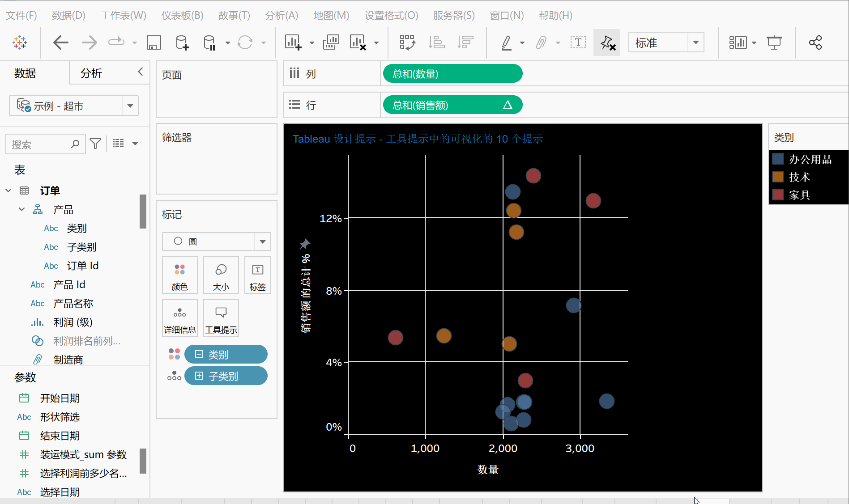Select the 开始日期 parameter
The image size is (849, 504).
(60, 398)
